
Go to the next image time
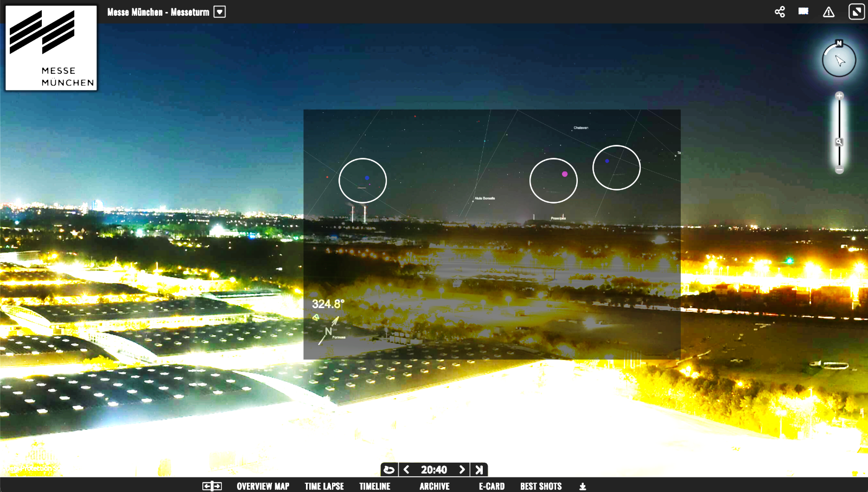[x=462, y=470]
